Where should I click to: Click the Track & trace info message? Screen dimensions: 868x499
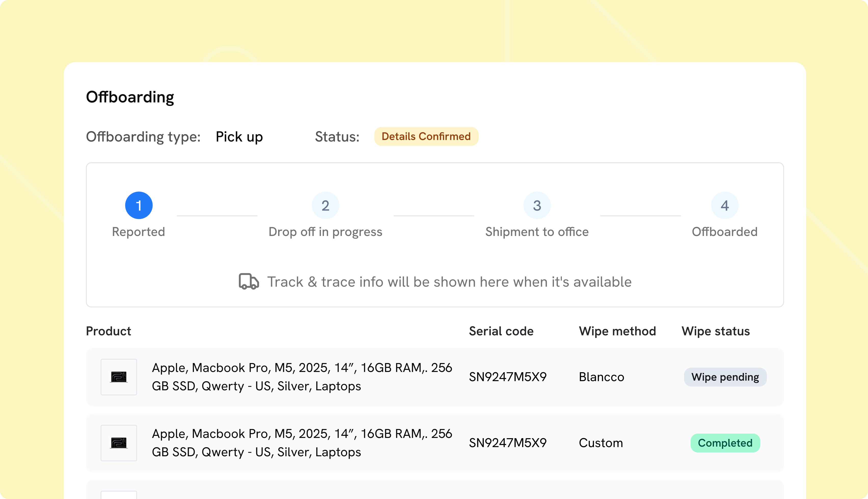coord(450,282)
